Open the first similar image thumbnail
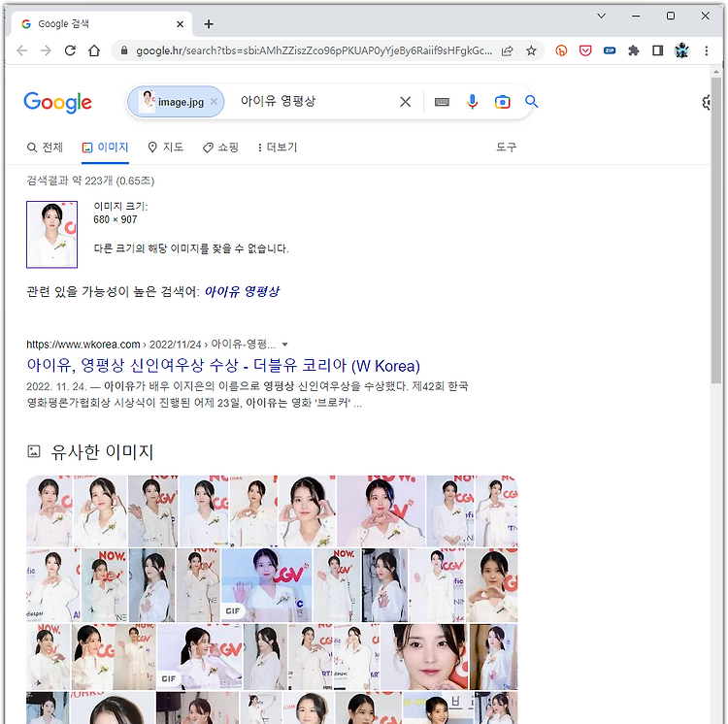 [x=50, y=511]
